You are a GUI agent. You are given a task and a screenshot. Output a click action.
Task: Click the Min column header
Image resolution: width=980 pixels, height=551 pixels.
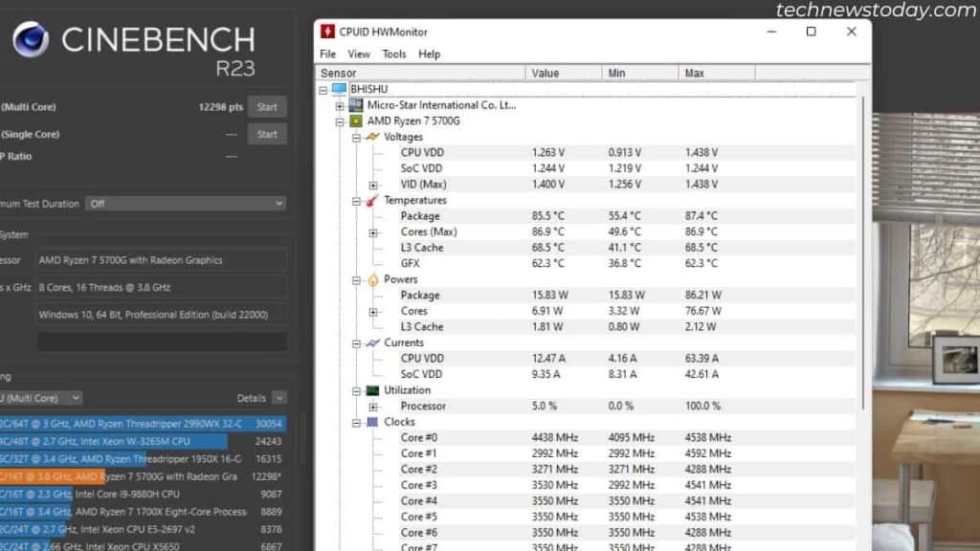[640, 73]
